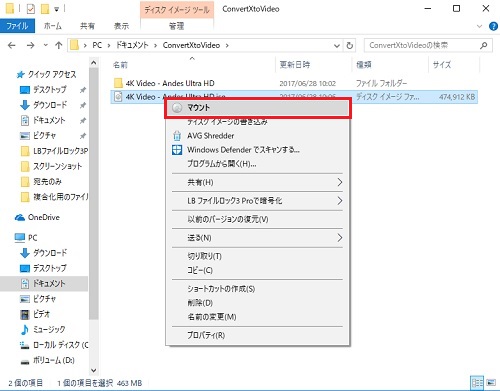
Task: Click OneDrive in navigation pane
Action: pyautogui.click(x=43, y=217)
